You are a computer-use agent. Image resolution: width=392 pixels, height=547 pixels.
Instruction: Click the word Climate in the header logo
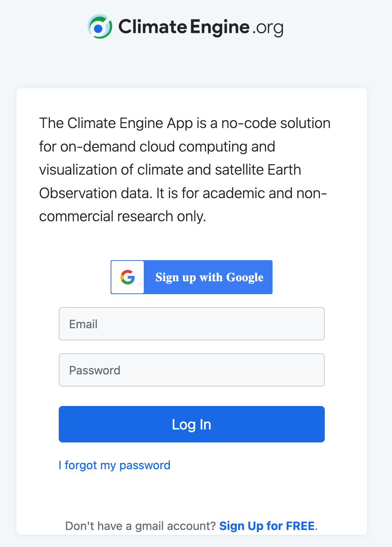152,27
